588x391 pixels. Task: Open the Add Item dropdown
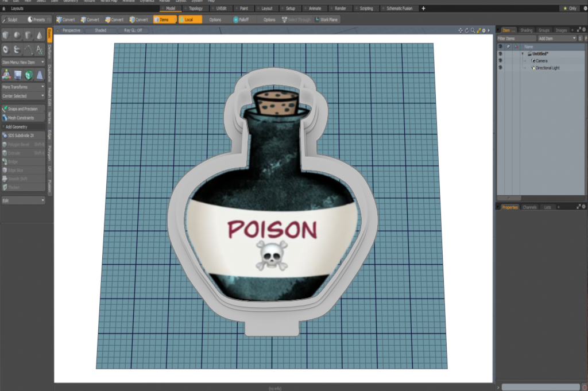(x=556, y=38)
